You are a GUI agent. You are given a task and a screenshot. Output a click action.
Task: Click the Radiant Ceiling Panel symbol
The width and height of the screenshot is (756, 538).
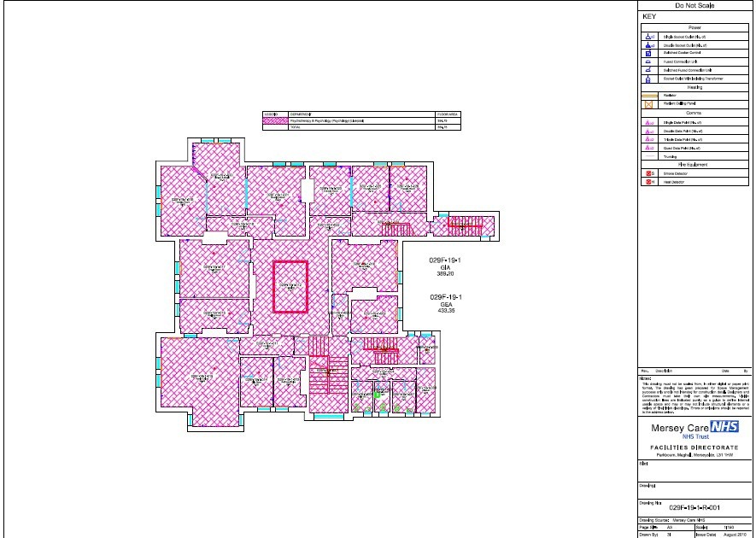click(647, 103)
